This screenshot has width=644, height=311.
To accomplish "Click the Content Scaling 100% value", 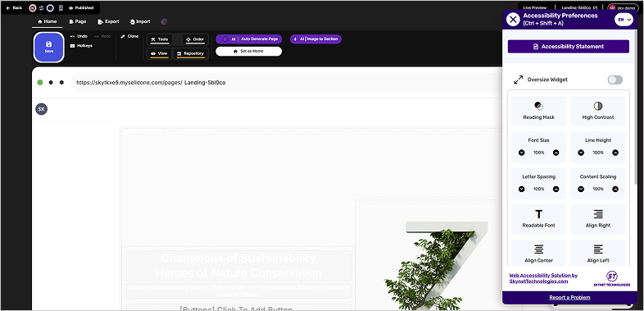I will (x=598, y=190).
